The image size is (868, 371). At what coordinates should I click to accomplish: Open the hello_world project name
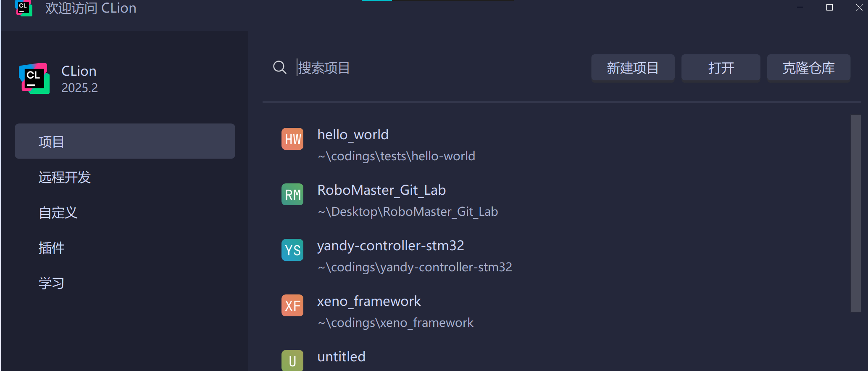(x=353, y=135)
